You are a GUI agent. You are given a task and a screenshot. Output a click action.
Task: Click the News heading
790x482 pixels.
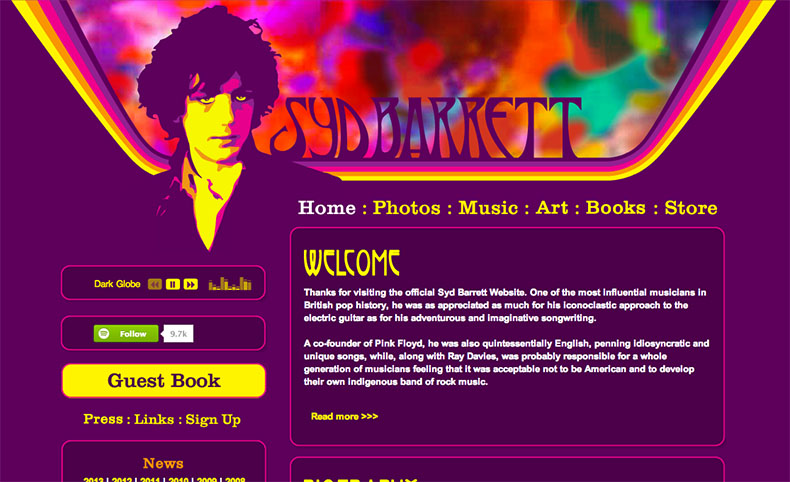coord(163,463)
